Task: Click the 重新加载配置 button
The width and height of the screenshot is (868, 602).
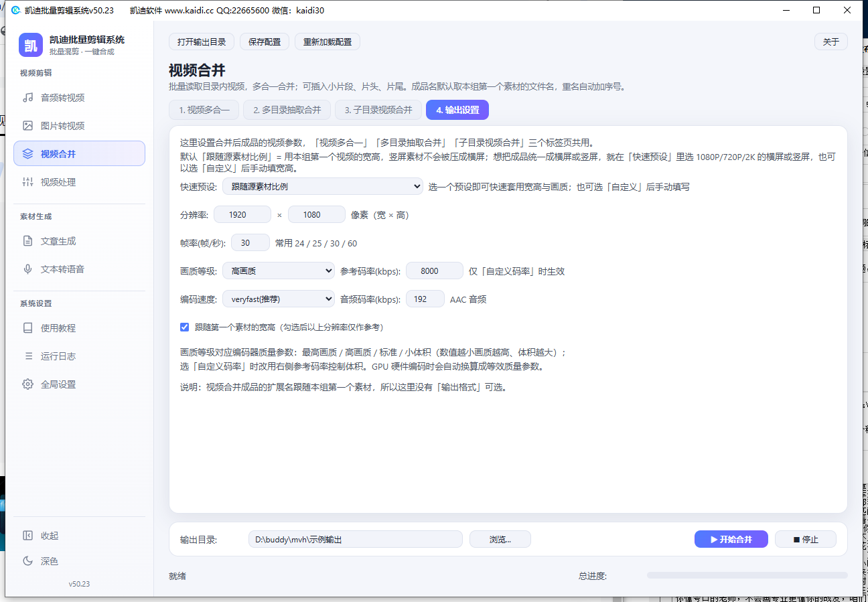Action: pos(328,42)
